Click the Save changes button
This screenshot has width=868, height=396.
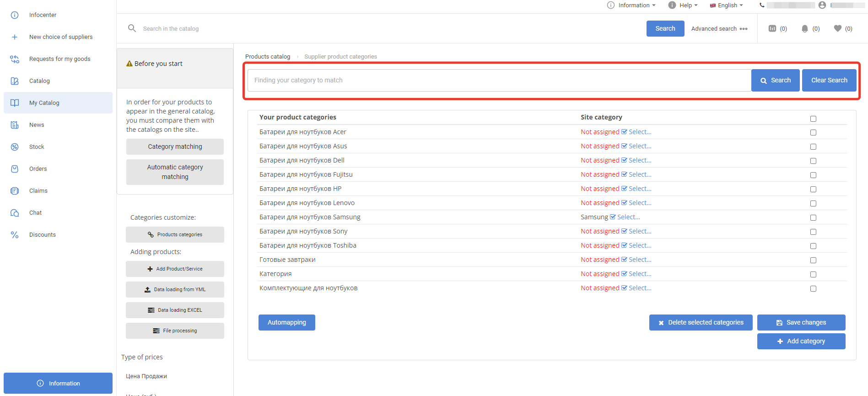click(x=801, y=322)
